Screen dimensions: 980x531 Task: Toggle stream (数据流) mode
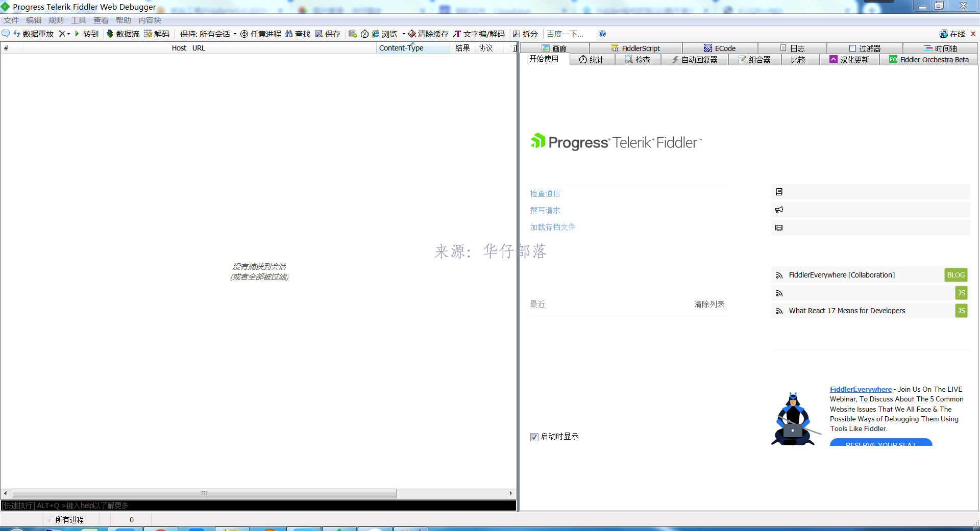[123, 34]
